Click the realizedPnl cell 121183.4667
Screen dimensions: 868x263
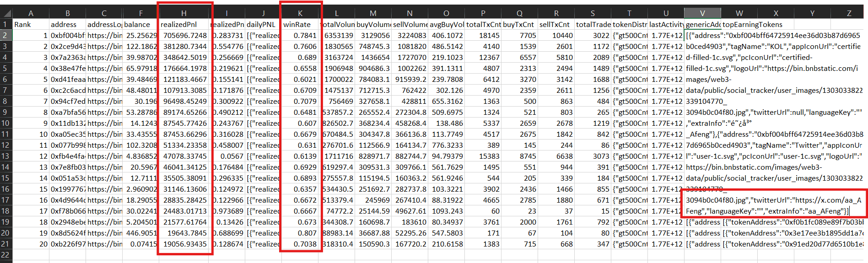tap(183, 79)
